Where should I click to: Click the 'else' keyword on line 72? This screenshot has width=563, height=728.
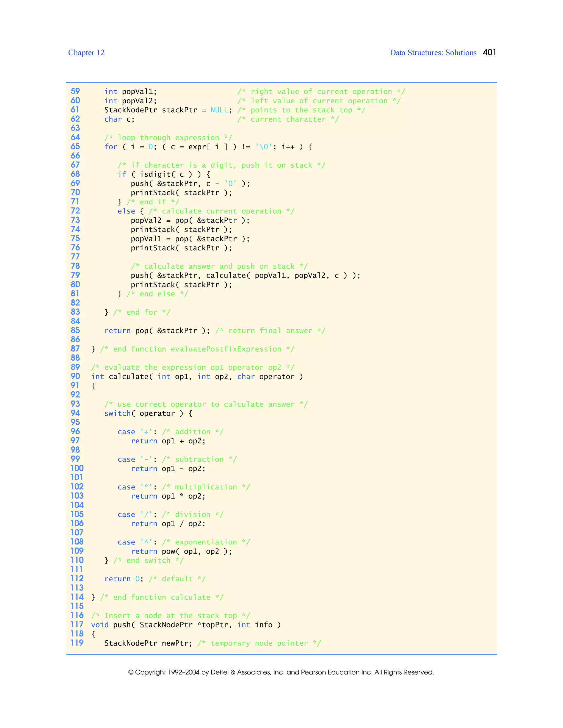[126, 211]
